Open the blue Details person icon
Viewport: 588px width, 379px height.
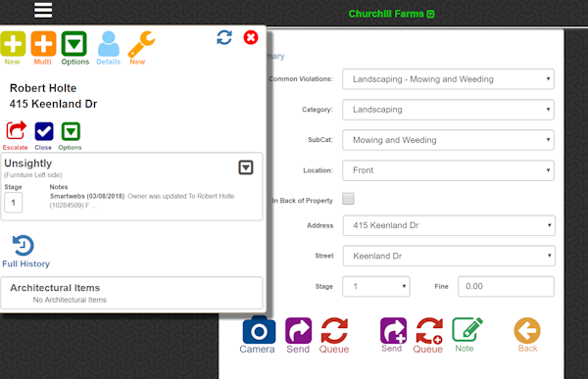click(x=109, y=44)
